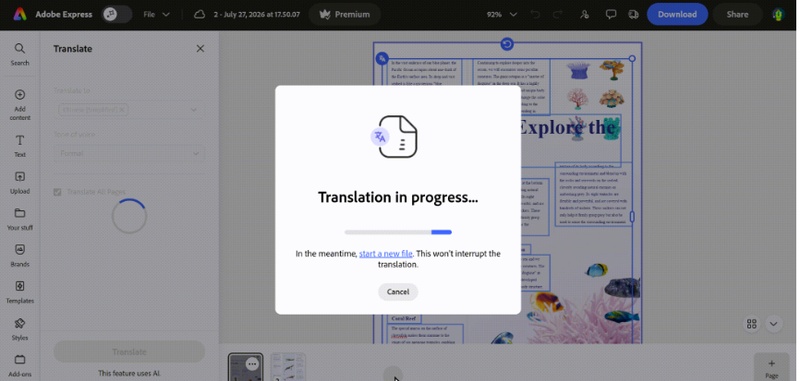The height and width of the screenshot is (381, 800).
Task: Select the Coral Reef label on canvas
Action: tap(404, 318)
